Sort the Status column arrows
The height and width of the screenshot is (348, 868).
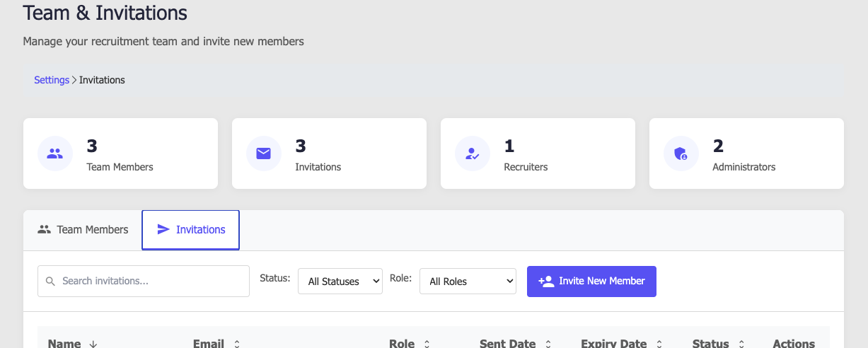coord(741,344)
